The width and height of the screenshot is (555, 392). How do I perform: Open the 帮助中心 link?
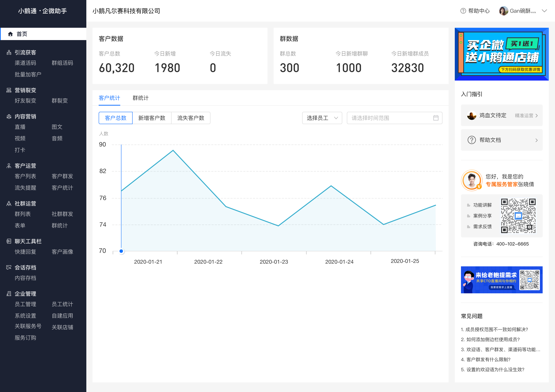pos(475,11)
